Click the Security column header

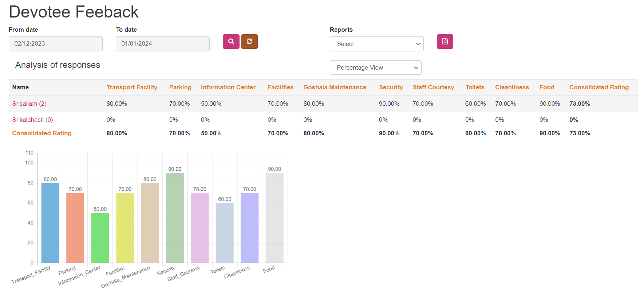[391, 88]
